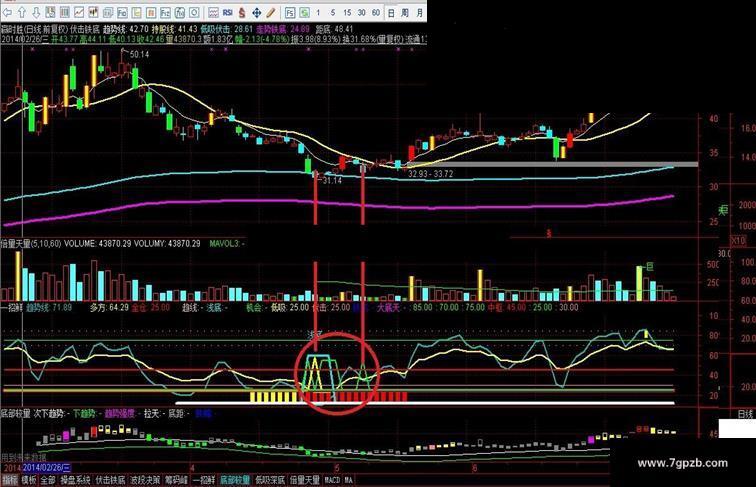Open the 倍量天量 indicator tab
The height and width of the screenshot is (487, 756).
305,480
